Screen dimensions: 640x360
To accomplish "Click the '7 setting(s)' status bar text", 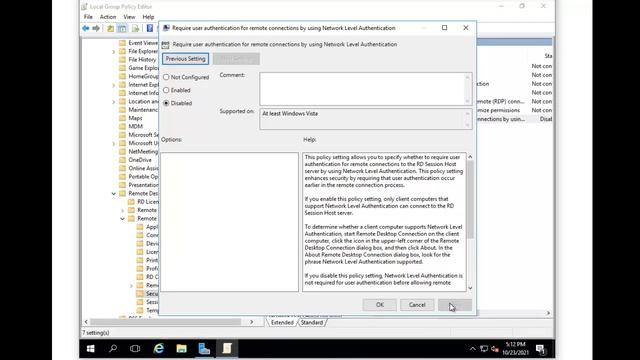I will click(x=96, y=333).
